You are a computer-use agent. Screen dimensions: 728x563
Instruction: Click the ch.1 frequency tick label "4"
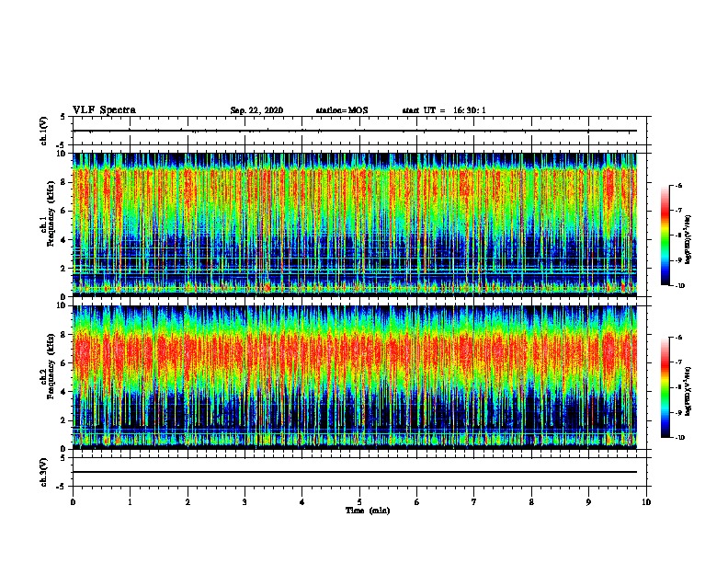coord(63,240)
